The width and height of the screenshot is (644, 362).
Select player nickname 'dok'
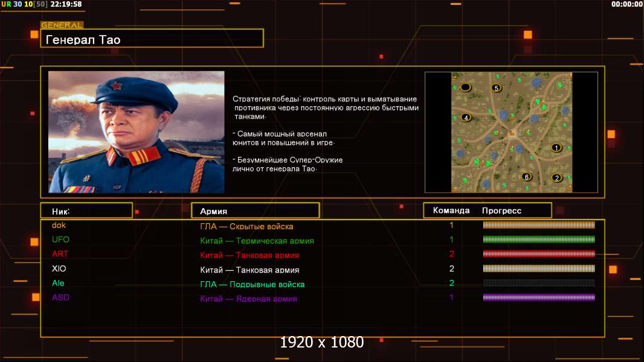(x=59, y=225)
